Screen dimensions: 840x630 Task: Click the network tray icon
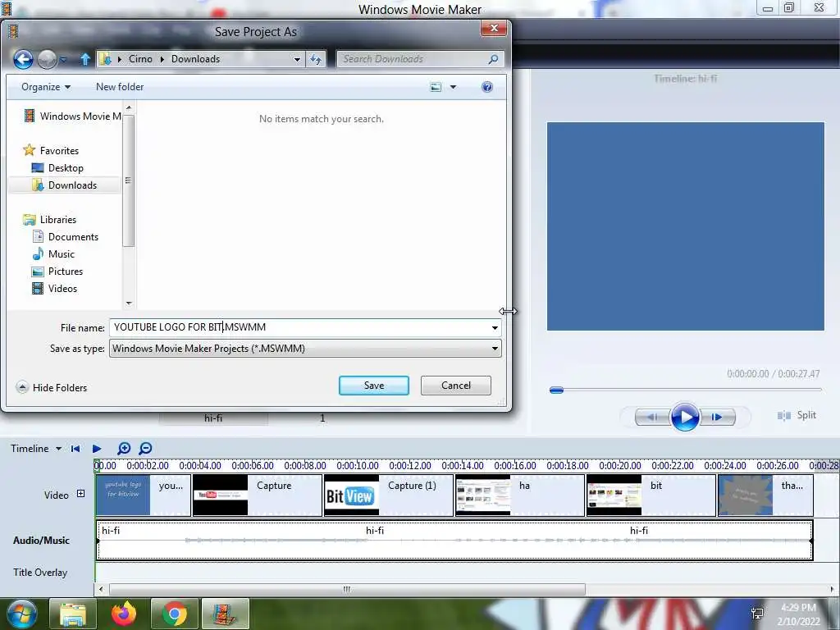tap(757, 614)
